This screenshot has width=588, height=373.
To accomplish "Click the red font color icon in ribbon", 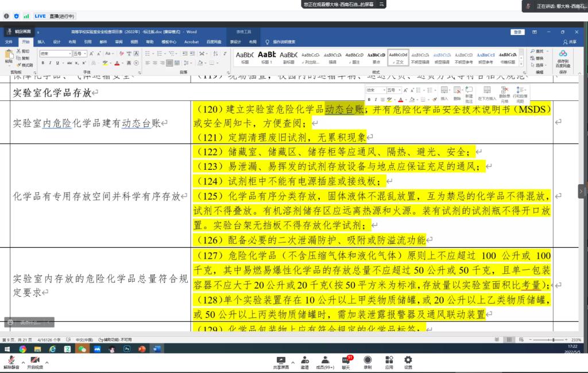I will click(117, 63).
